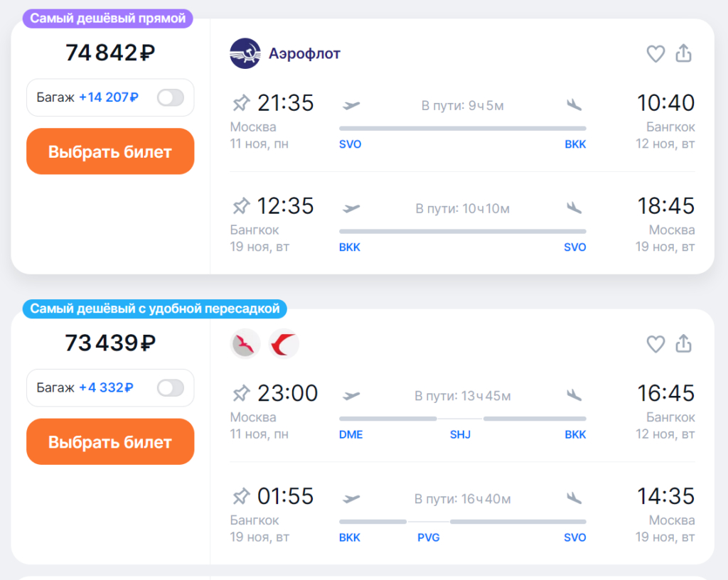Favorite the 73 439₽ connecting ticket
The image size is (728, 580).
click(655, 344)
